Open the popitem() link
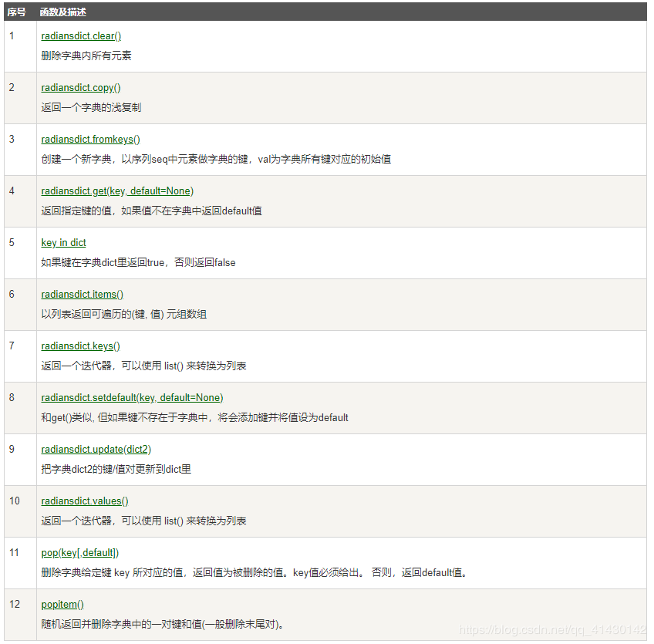 62,604
